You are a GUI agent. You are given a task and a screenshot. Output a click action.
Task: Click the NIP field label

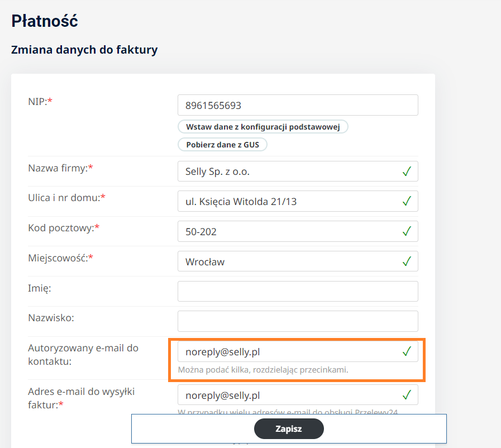(x=37, y=101)
